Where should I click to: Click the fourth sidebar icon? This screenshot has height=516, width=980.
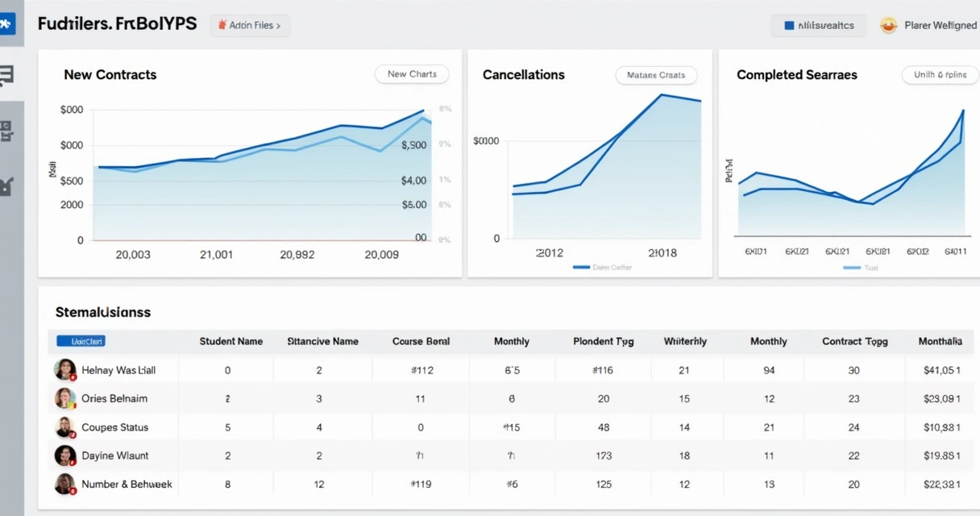tap(6, 186)
